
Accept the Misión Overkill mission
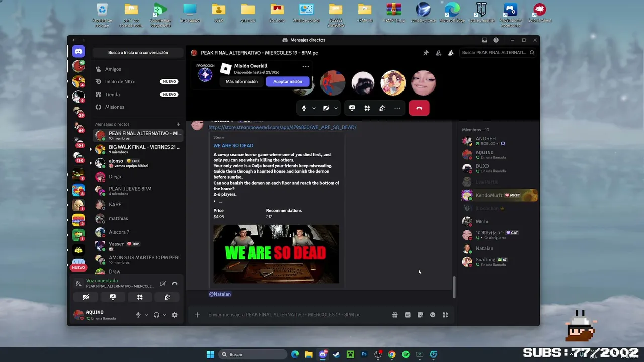(288, 82)
